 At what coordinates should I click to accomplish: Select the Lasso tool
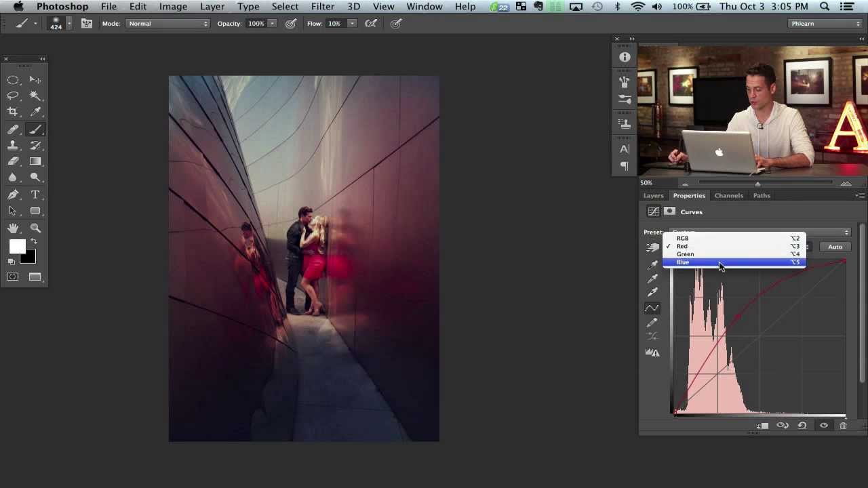click(x=13, y=96)
